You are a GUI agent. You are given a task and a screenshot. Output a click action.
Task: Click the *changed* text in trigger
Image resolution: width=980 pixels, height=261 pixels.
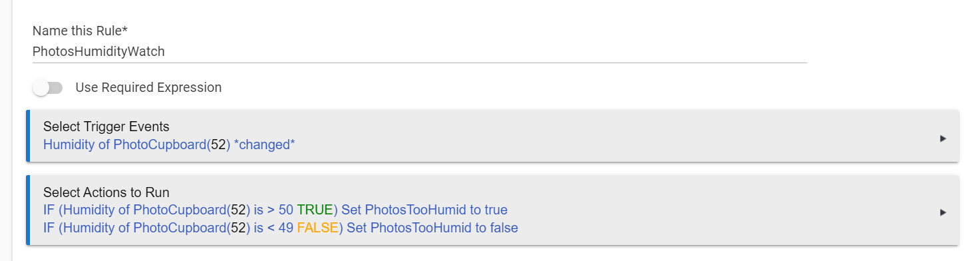[264, 144]
